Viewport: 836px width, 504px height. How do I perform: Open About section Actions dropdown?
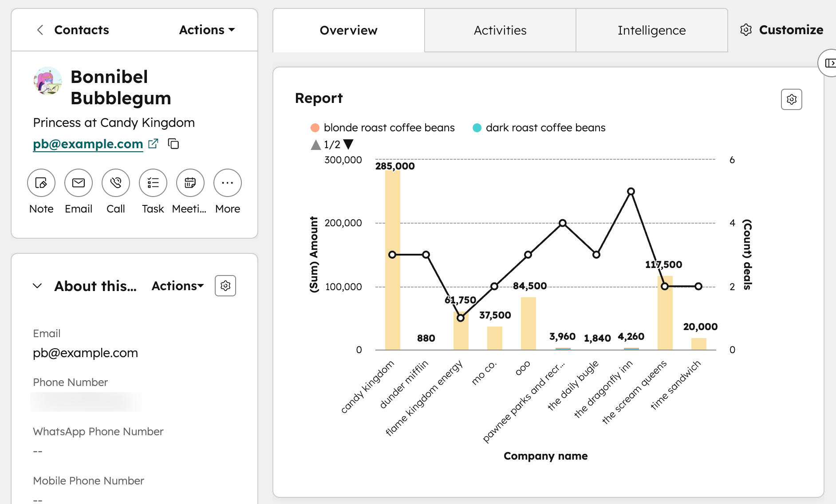pos(177,286)
